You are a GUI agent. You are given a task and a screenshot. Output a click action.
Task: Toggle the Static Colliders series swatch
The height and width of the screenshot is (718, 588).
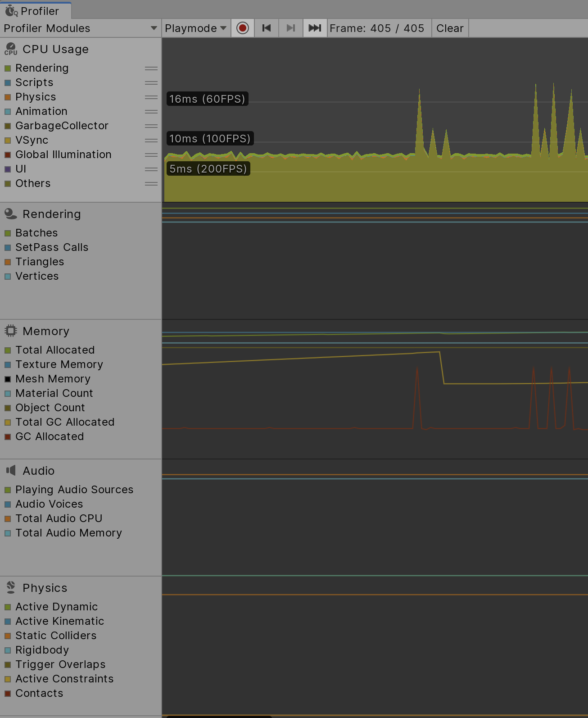(8, 636)
